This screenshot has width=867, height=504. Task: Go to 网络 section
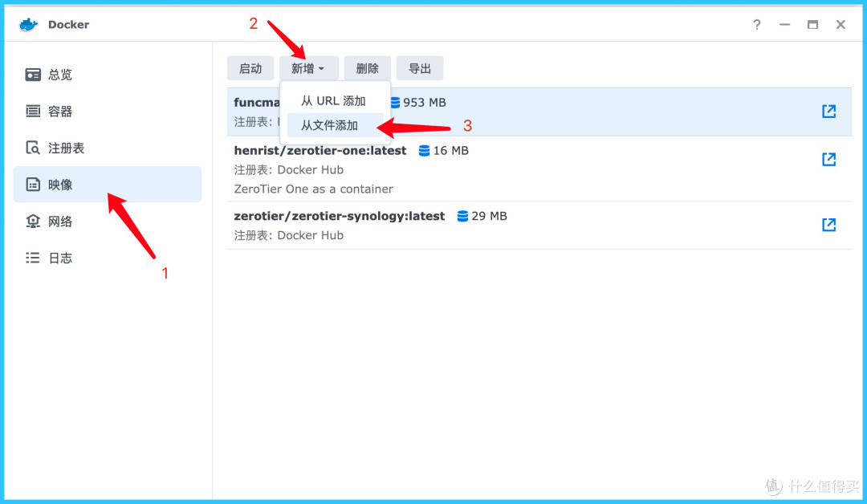click(x=108, y=221)
